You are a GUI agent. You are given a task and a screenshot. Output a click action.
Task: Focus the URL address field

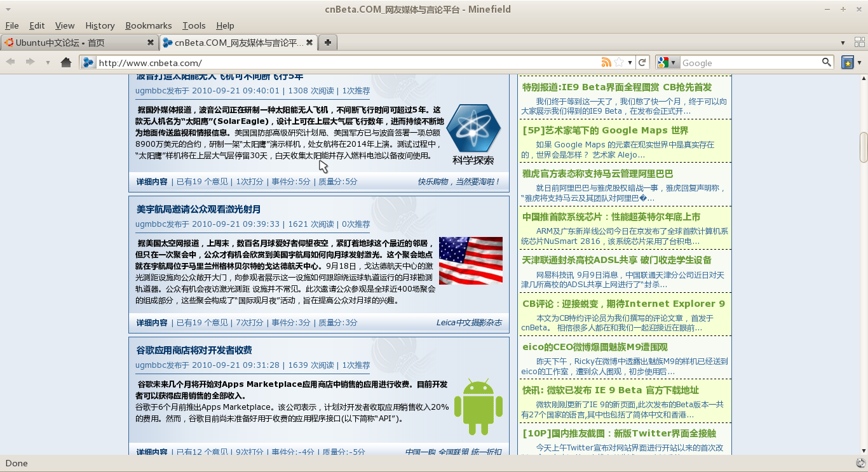click(348, 62)
